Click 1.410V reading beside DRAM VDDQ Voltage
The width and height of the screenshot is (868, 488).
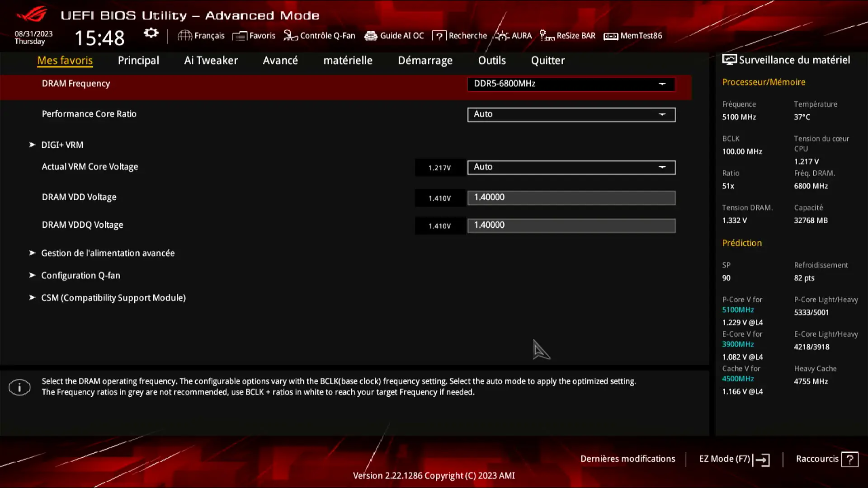440,226
